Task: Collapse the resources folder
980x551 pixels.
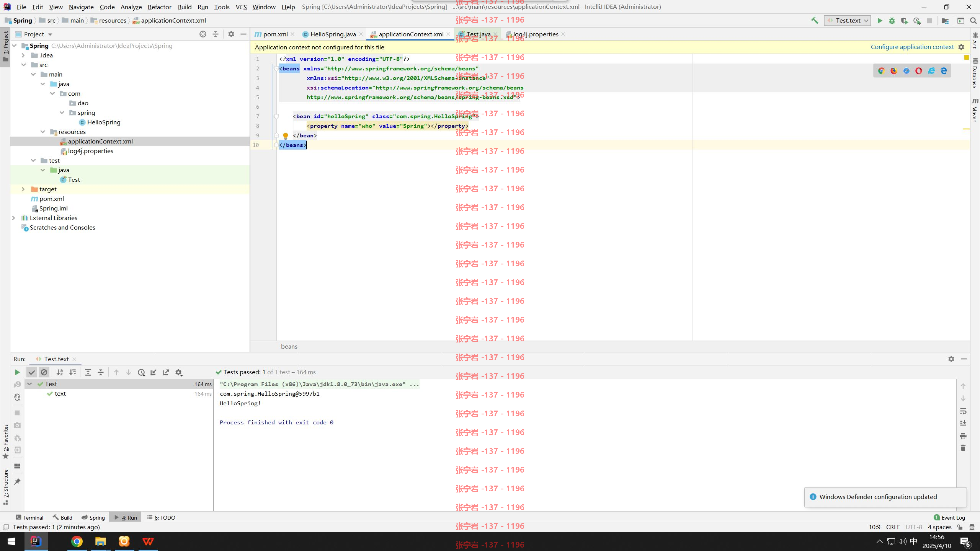Action: click(x=43, y=132)
